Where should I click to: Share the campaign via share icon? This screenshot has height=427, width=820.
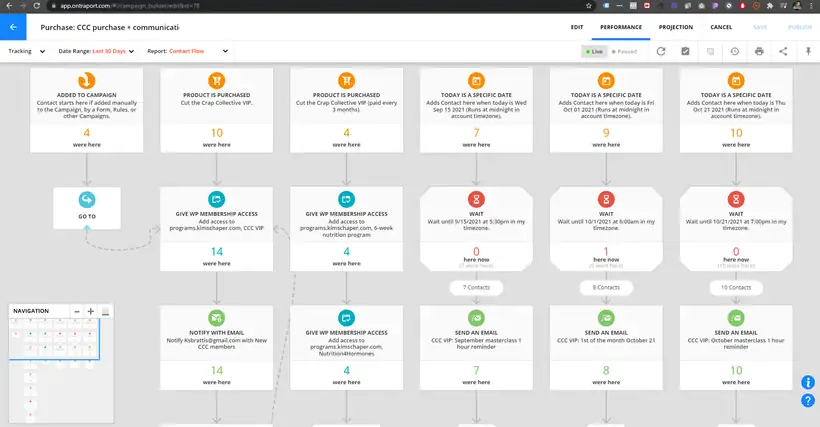[x=783, y=51]
